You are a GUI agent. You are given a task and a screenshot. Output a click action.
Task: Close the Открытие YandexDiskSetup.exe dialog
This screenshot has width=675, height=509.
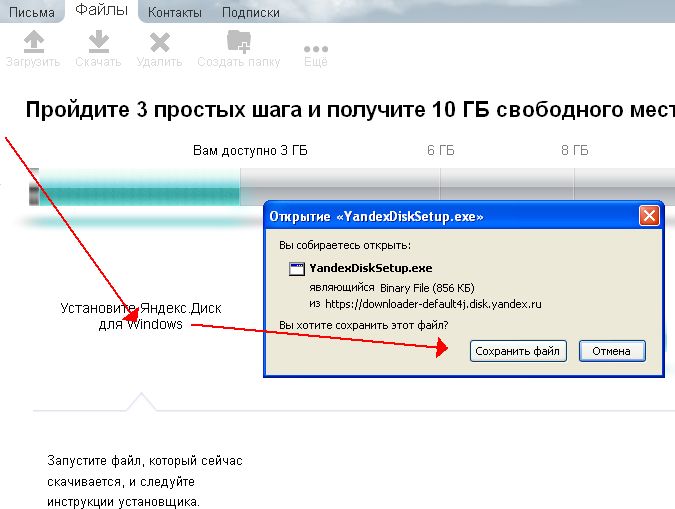tap(649, 215)
